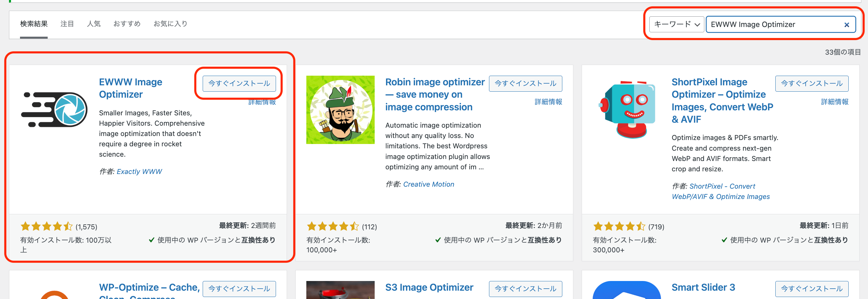Viewport: 868px width, 299px height.
Task: Click the compatibility checkmark on ShortPixel card
Action: coord(724,240)
